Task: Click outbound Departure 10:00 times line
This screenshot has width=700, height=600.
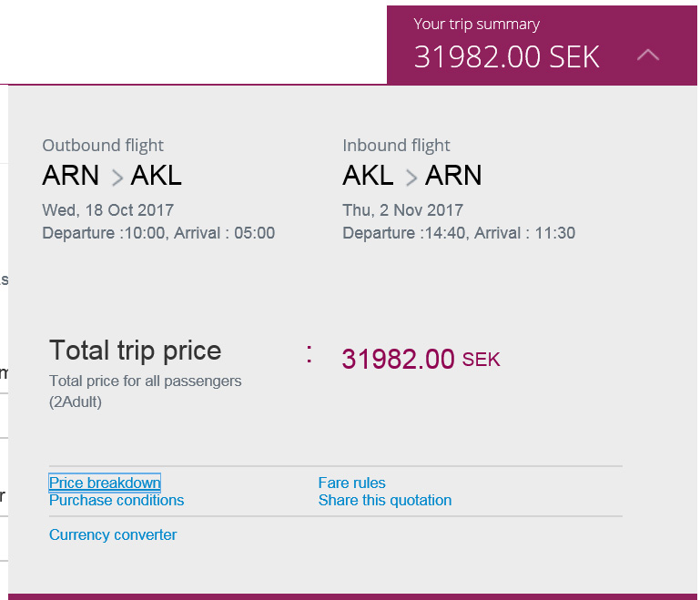Action: 158,233
